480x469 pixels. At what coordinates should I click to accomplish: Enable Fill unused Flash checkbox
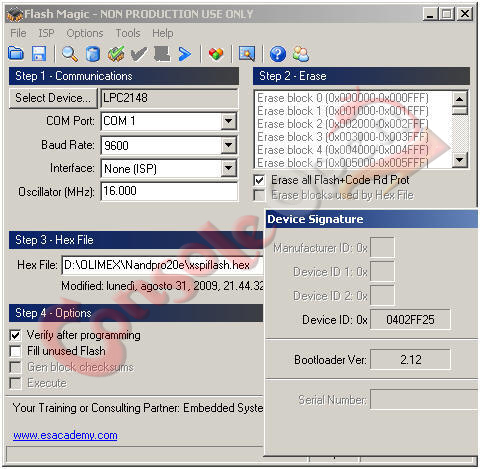pyautogui.click(x=16, y=351)
